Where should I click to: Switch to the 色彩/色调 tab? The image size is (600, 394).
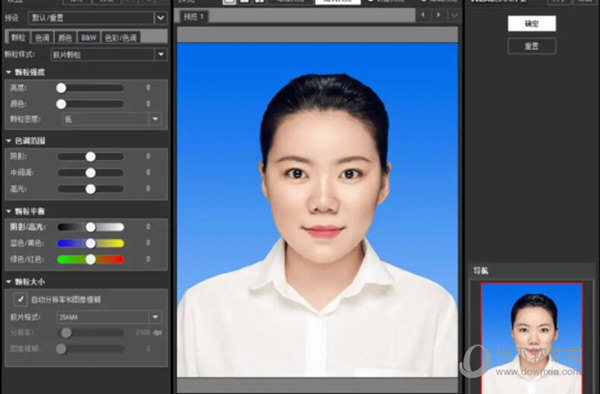click(121, 37)
